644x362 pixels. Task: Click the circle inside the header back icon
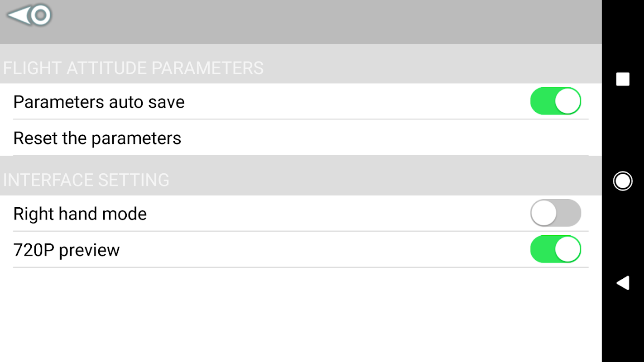[41, 15]
